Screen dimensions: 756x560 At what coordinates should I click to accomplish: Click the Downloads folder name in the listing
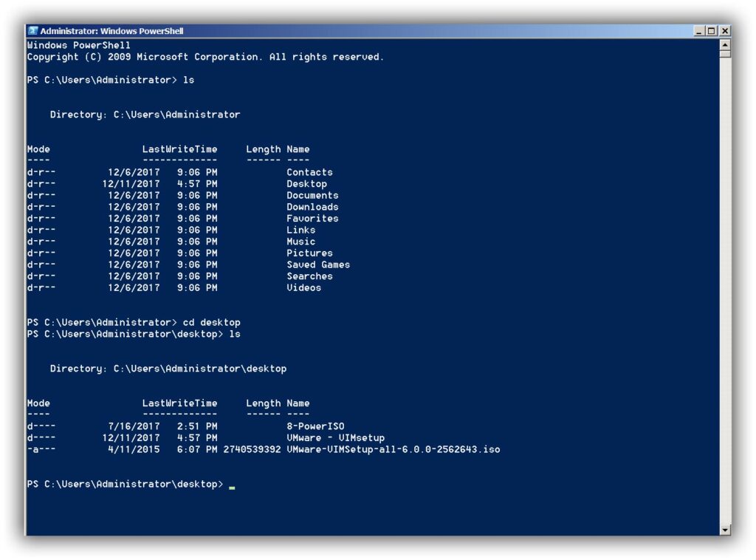(x=312, y=207)
